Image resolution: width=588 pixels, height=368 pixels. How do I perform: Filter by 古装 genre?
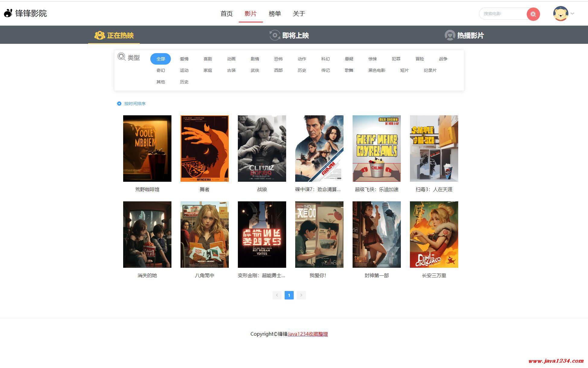tap(231, 70)
